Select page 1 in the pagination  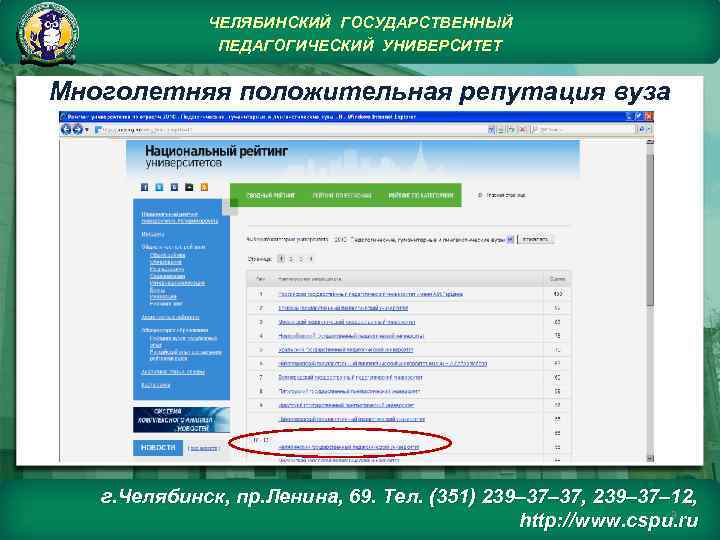click(x=281, y=259)
